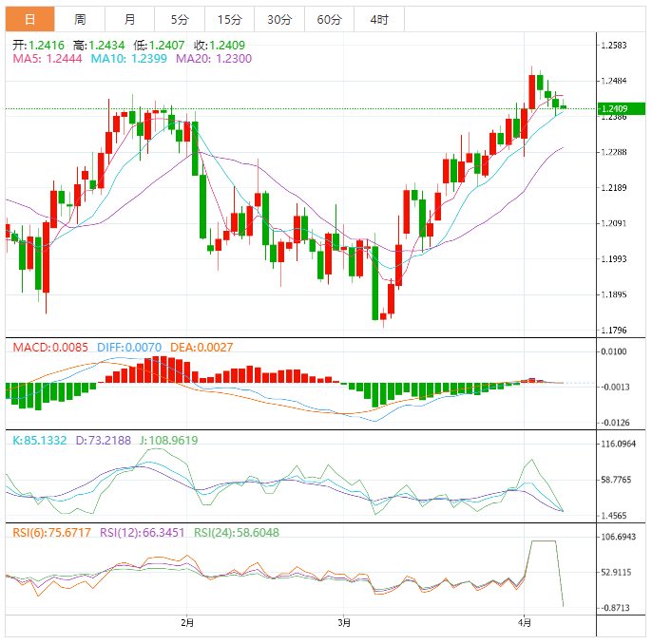Click the 开:1.2416 opening price text

point(38,45)
